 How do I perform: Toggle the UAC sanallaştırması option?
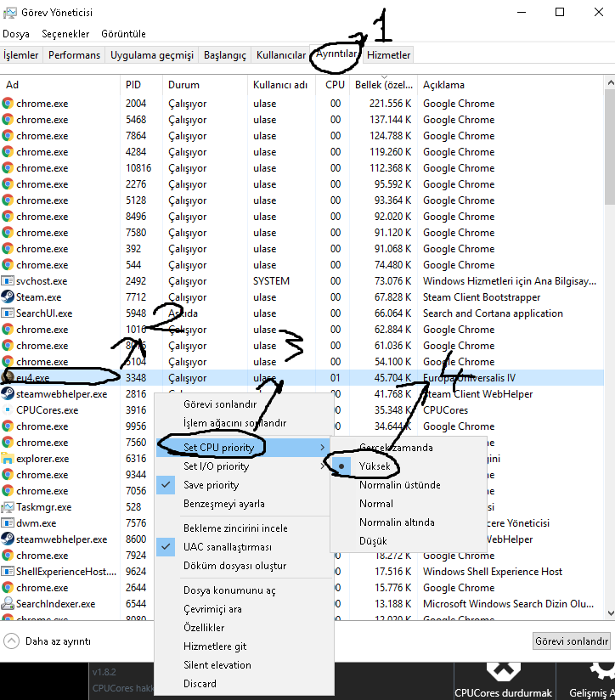click(x=166, y=547)
